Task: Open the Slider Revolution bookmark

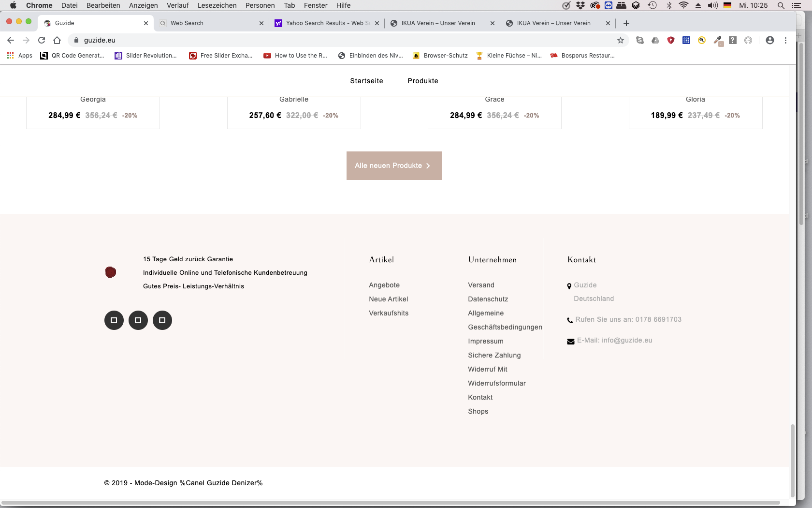Action: (145, 56)
